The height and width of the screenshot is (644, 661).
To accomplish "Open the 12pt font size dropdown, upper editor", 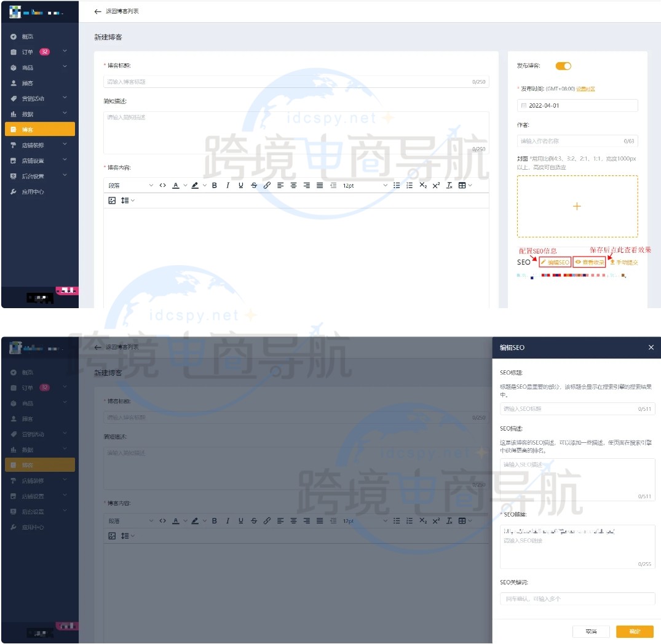I will (x=365, y=185).
